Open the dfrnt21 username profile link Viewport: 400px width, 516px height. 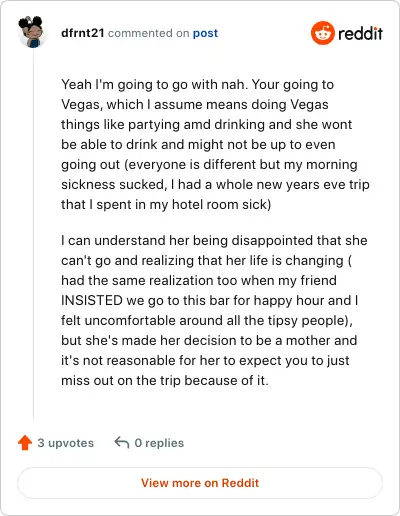(x=83, y=33)
